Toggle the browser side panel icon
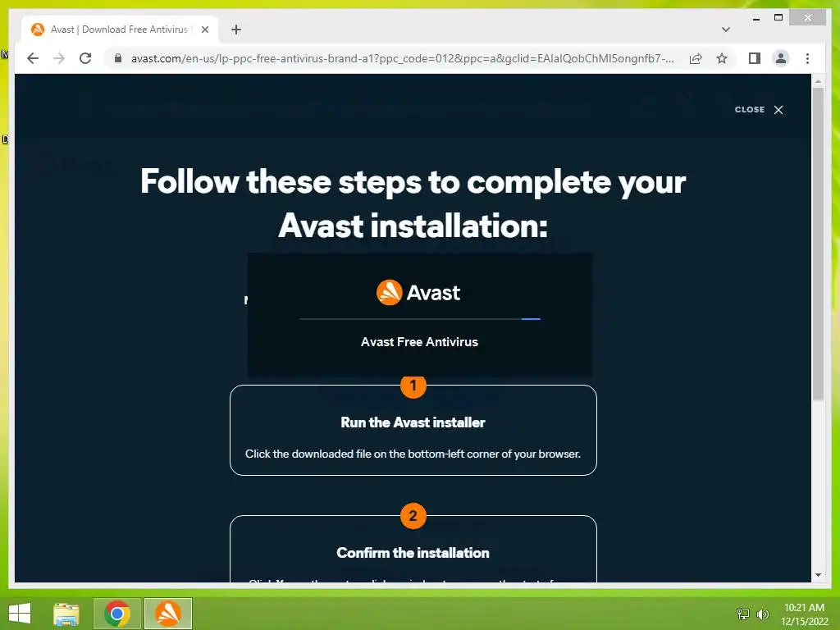Viewport: 840px width, 630px height. (755, 58)
